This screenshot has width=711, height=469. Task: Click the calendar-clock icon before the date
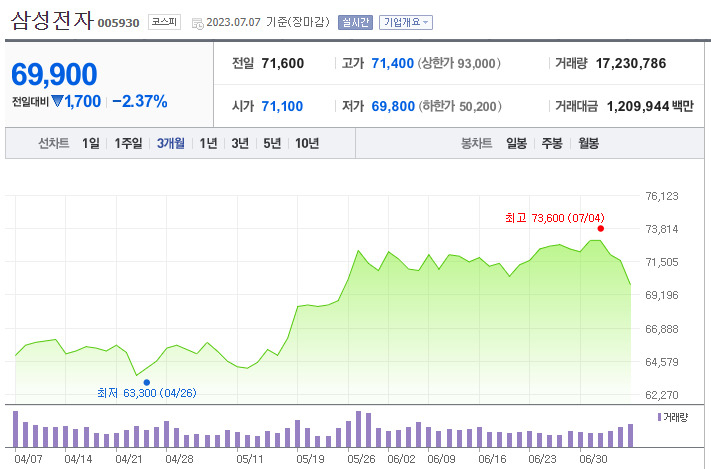[x=198, y=23]
